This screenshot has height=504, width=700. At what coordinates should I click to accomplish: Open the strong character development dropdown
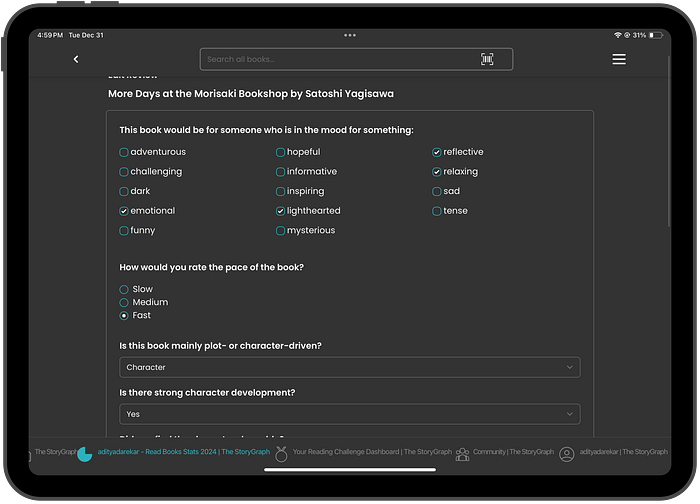[x=350, y=414]
